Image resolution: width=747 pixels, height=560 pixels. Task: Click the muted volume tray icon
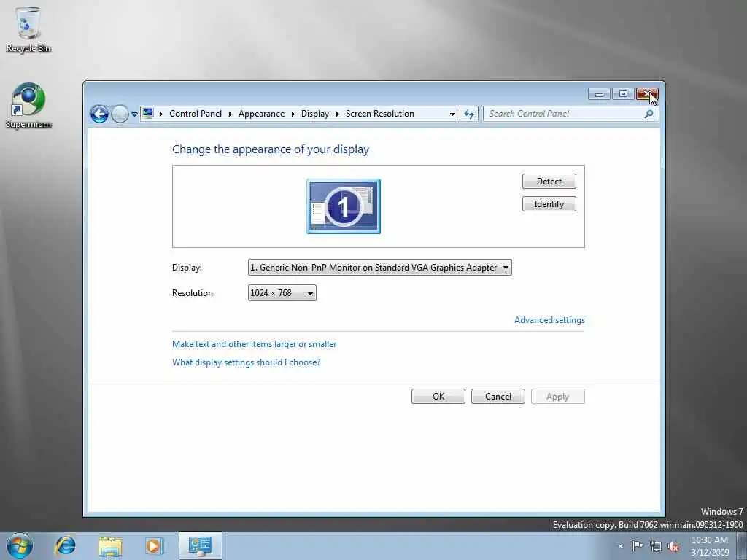(673, 547)
